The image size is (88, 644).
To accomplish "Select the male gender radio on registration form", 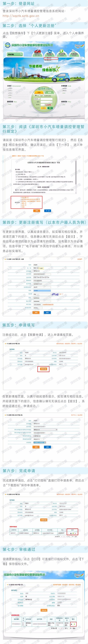I will click(34, 268).
